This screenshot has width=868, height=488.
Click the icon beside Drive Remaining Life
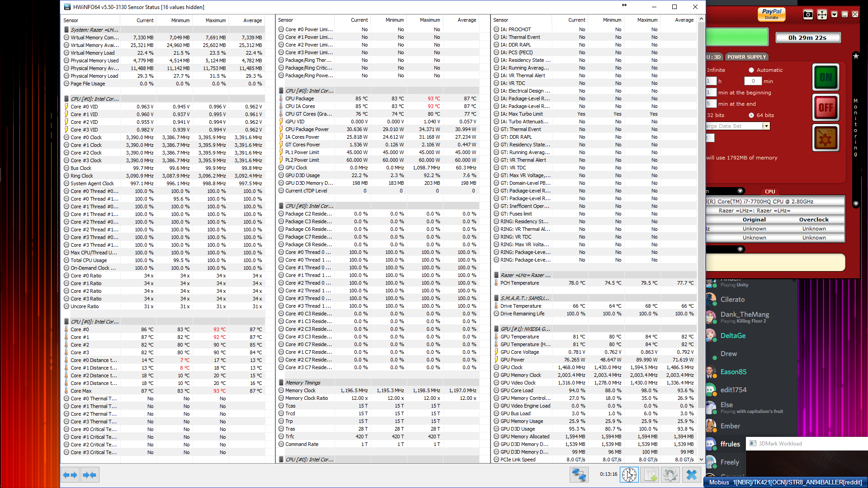(x=496, y=314)
